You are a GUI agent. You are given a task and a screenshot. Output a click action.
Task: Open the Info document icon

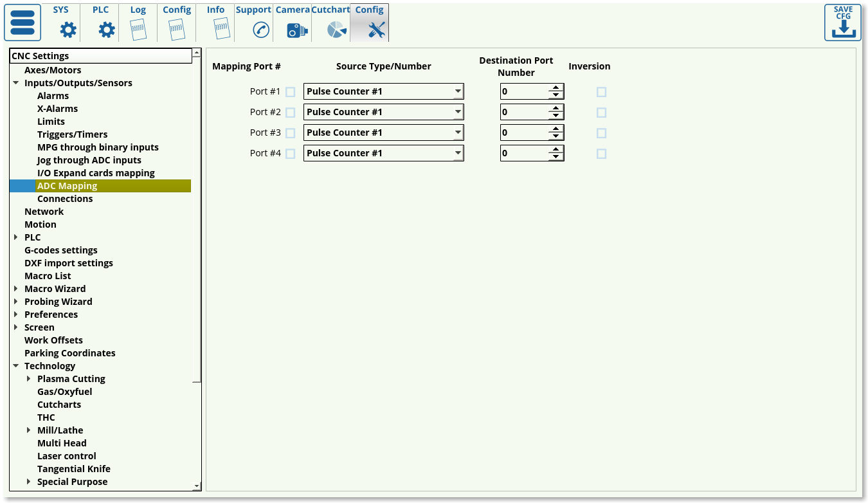point(221,30)
